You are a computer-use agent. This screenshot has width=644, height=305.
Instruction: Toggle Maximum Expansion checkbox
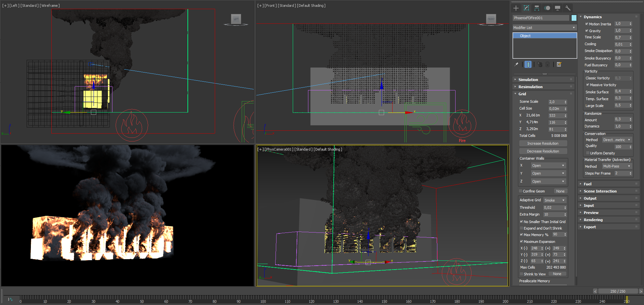[x=522, y=242]
